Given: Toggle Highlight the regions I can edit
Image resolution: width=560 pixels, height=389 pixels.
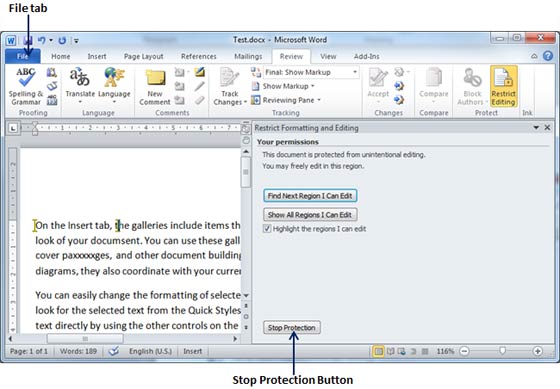Looking at the screenshot, I should click(267, 229).
